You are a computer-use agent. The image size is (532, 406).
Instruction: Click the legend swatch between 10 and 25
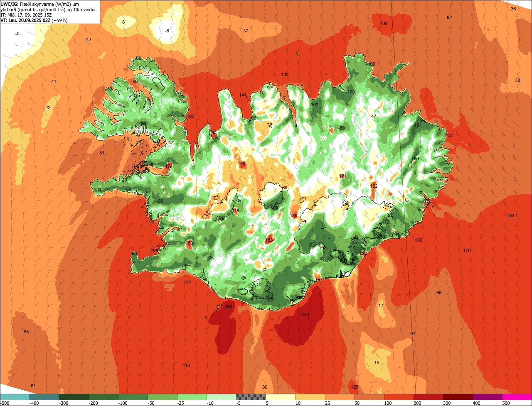point(310,397)
